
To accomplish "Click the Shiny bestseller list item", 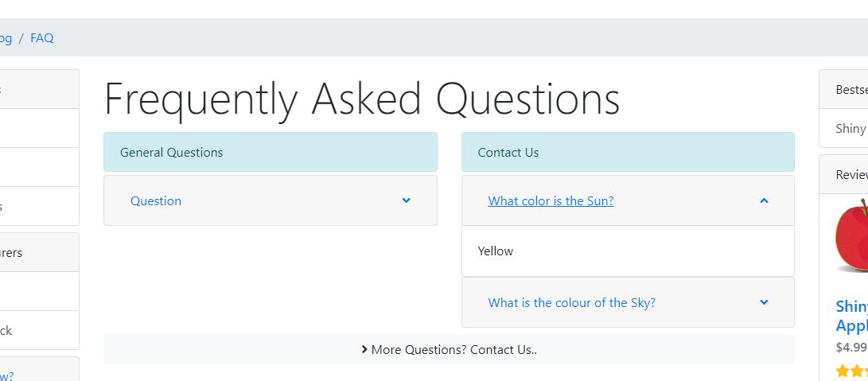I will click(843, 129).
